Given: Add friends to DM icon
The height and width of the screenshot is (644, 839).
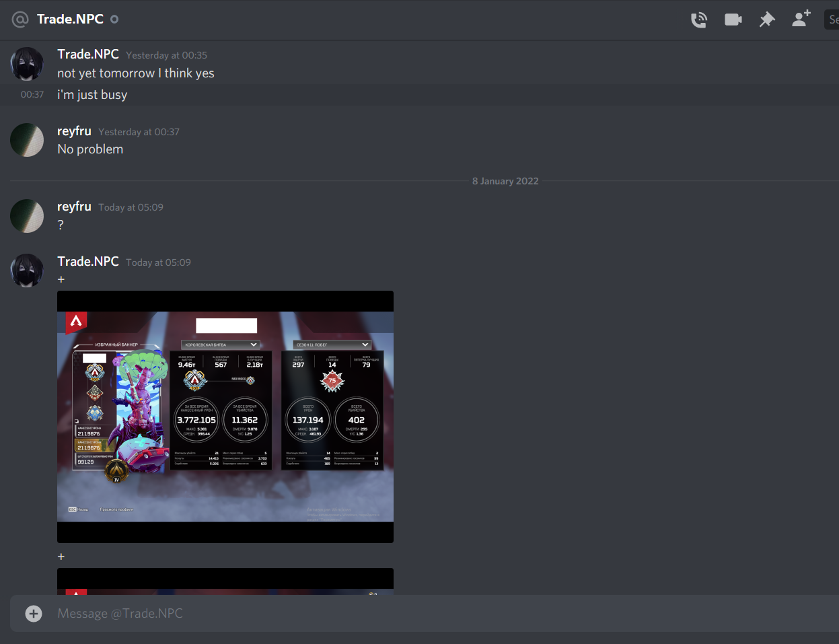Looking at the screenshot, I should 801,19.
